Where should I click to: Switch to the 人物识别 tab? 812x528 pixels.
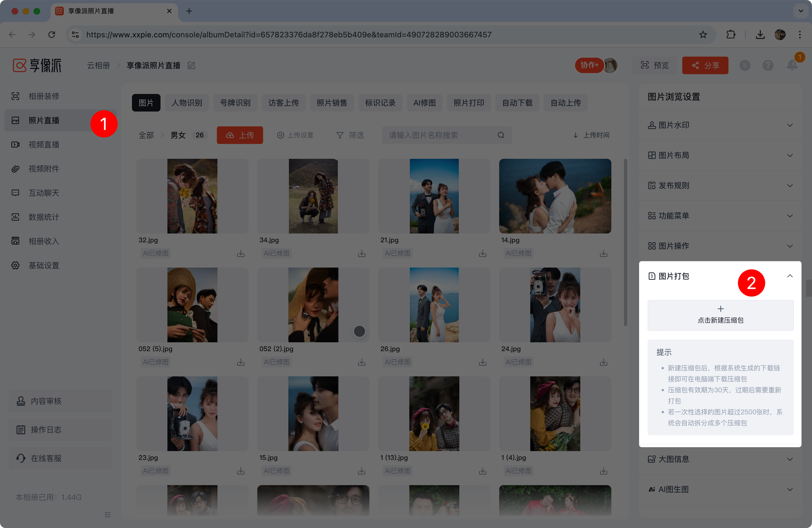click(187, 102)
